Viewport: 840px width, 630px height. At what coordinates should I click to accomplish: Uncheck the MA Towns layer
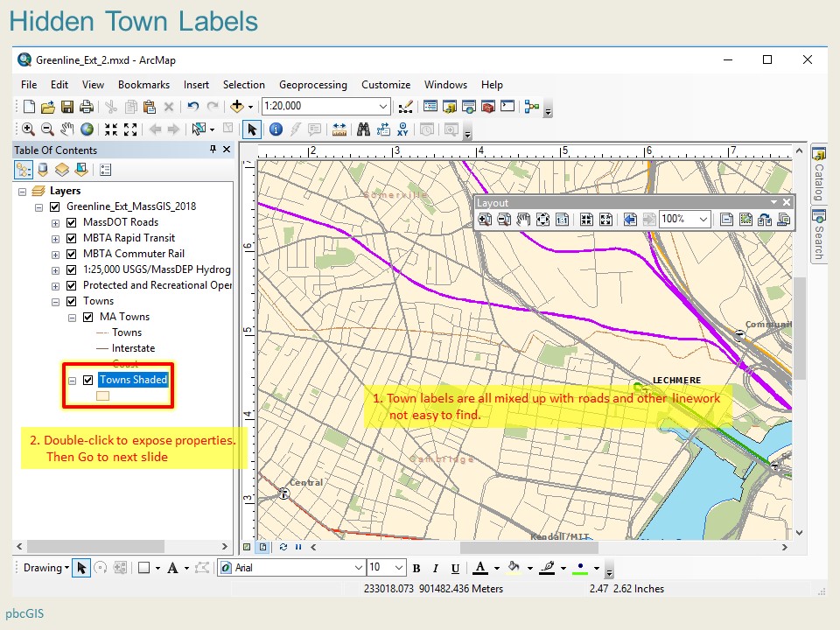[88, 317]
